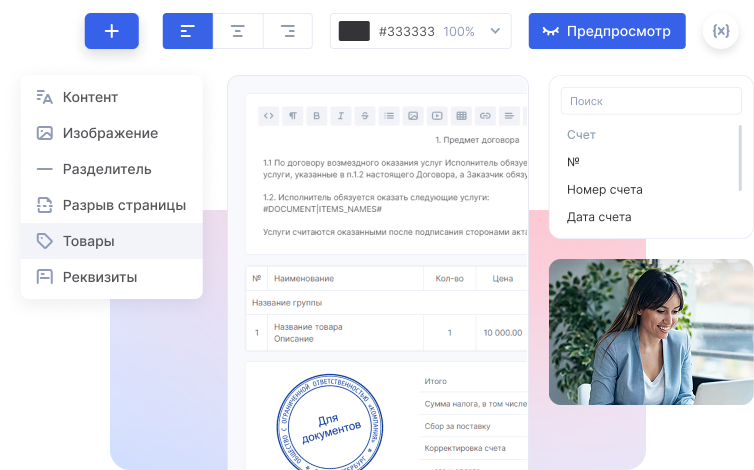Focus the Поиск search field

coord(651,101)
